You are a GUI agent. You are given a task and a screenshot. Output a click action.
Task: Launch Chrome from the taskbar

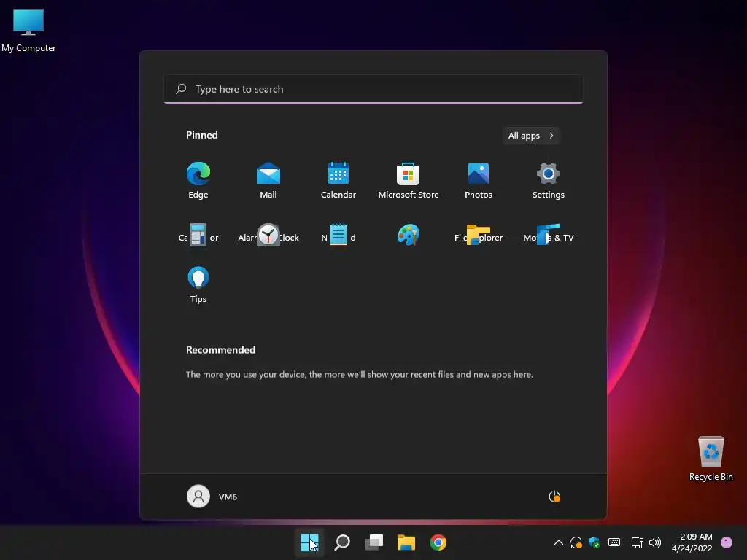(438, 542)
